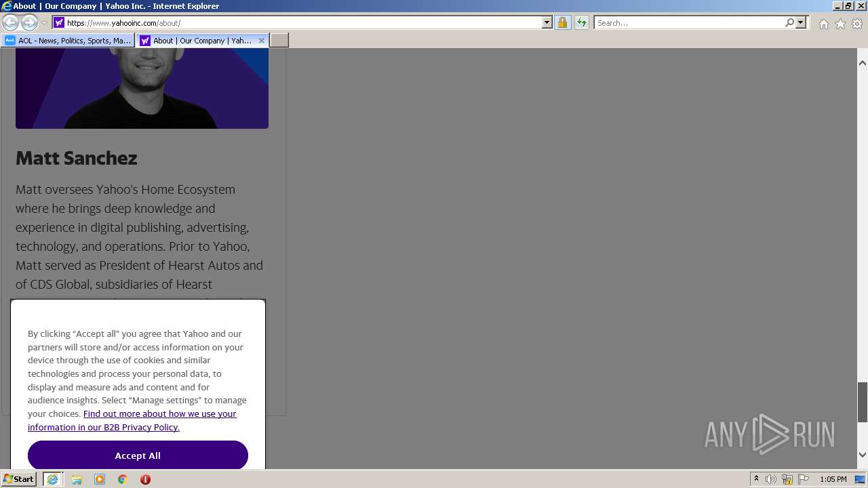Open Favorites star icon

click(x=840, y=24)
